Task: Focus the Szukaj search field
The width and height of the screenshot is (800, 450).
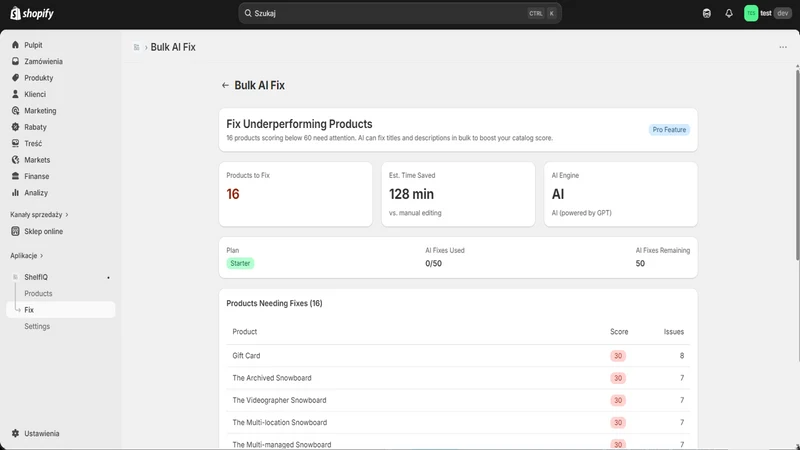Action: (399, 13)
